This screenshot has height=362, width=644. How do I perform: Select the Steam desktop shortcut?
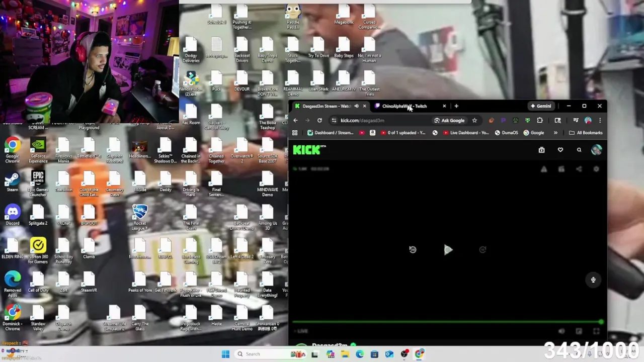(x=13, y=182)
